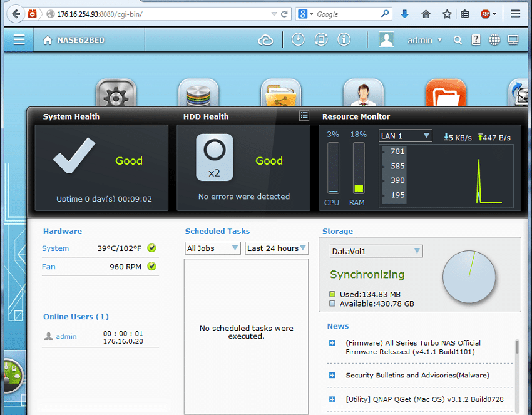Viewport: 532px width, 415px height.
Task: Open desktop preferences monitor icon
Action: pyautogui.click(x=513, y=40)
